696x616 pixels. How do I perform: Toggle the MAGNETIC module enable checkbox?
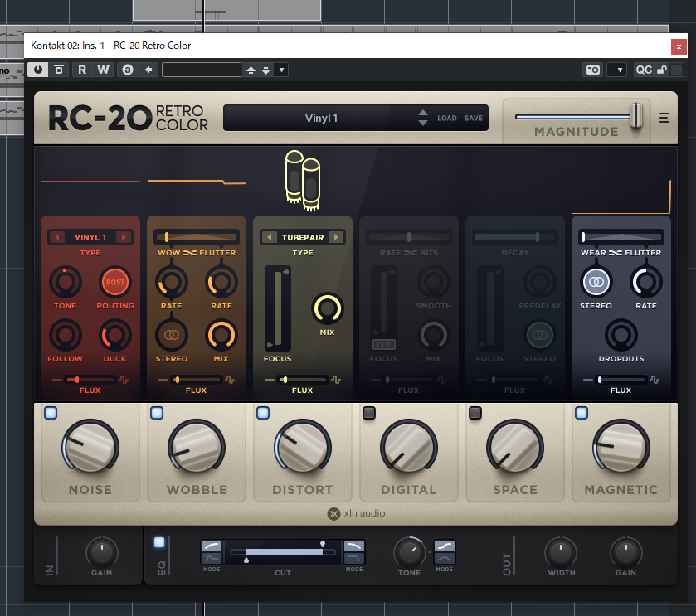[x=582, y=413]
